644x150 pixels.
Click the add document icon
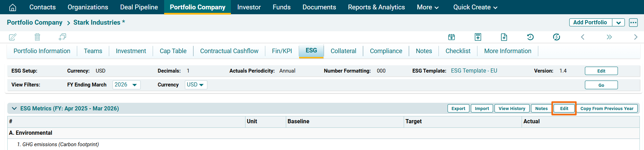point(504,37)
